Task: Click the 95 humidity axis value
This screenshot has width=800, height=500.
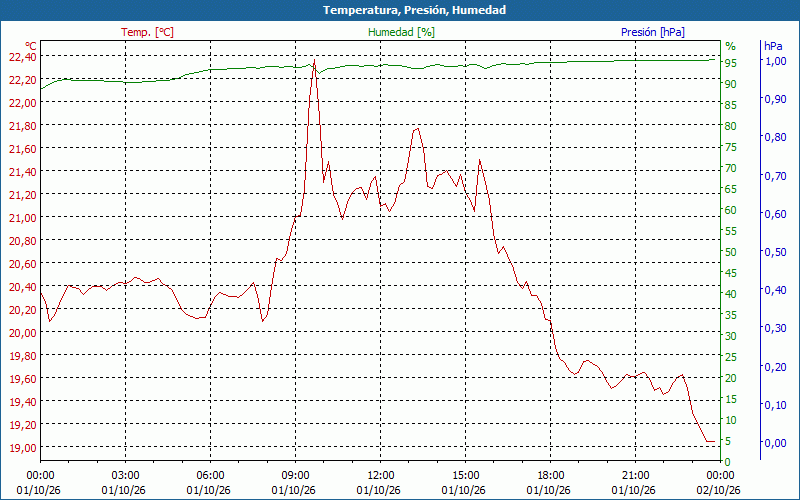Action: [x=730, y=63]
